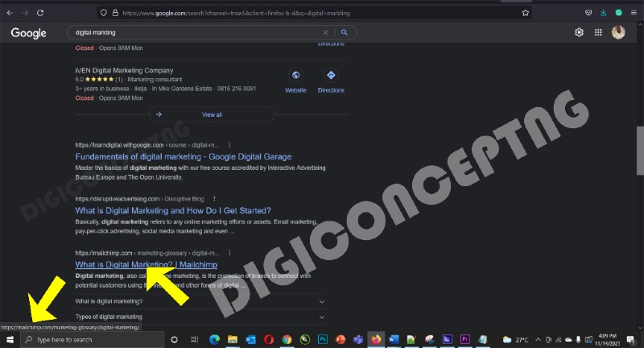
Task: Open Google quick settings gear
Action: point(579,32)
